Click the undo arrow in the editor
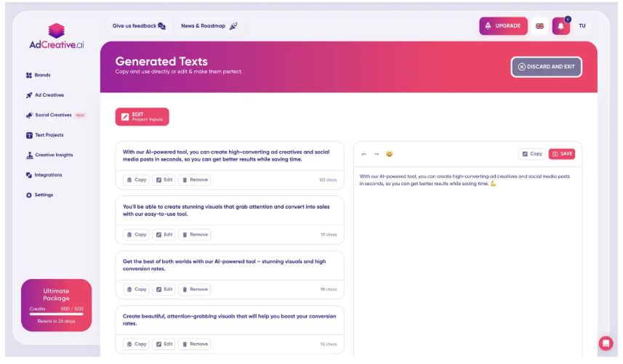This screenshot has width=623, height=364. coord(364,154)
